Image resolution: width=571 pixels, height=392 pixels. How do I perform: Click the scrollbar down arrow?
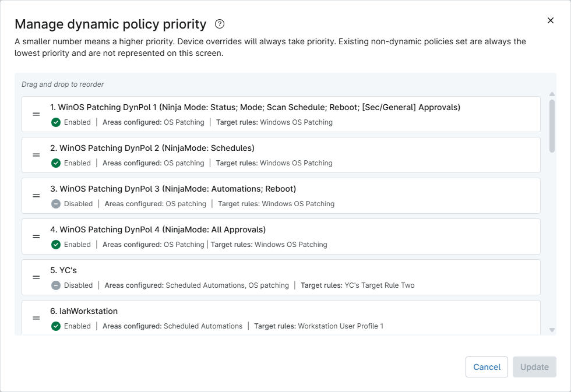pos(551,330)
